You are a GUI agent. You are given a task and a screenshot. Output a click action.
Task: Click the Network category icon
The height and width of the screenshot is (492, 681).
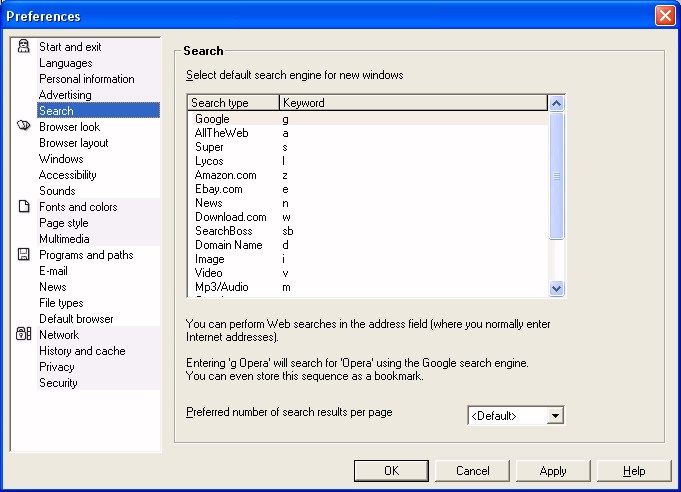click(x=23, y=334)
